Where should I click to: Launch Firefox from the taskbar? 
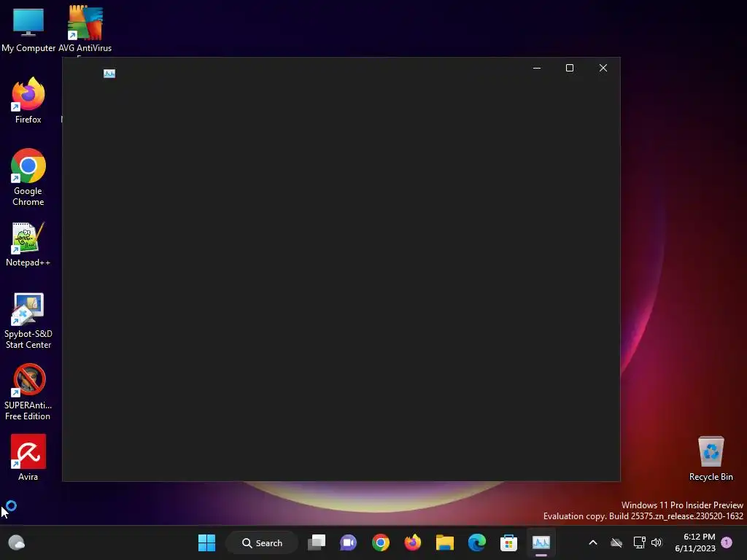(x=413, y=542)
